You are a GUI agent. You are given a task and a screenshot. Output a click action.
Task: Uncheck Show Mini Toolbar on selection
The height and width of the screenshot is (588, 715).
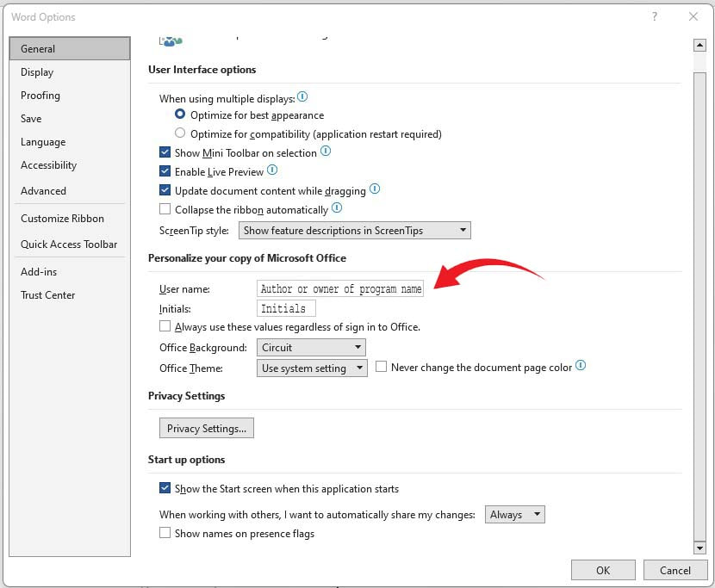coord(165,152)
